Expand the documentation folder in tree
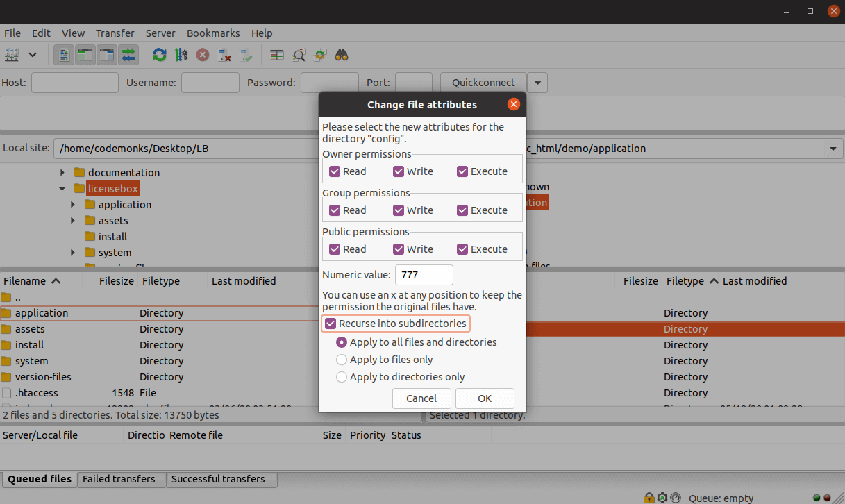 coord(62,173)
